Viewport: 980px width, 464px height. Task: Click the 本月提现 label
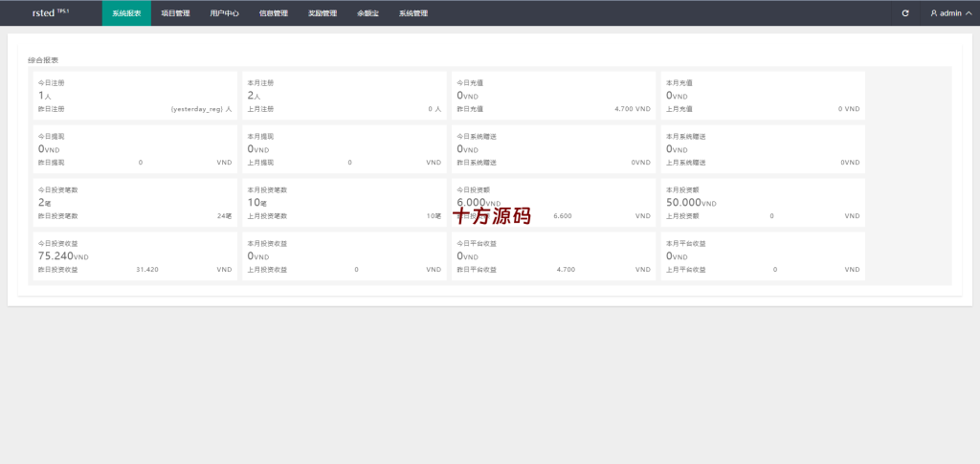coord(260,137)
